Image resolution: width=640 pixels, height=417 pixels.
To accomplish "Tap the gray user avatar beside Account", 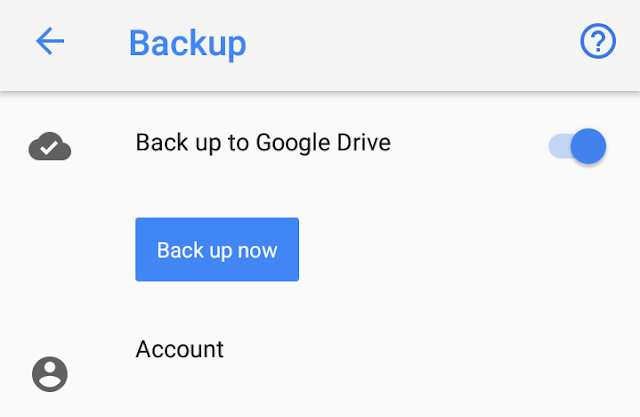I will click(x=50, y=374).
